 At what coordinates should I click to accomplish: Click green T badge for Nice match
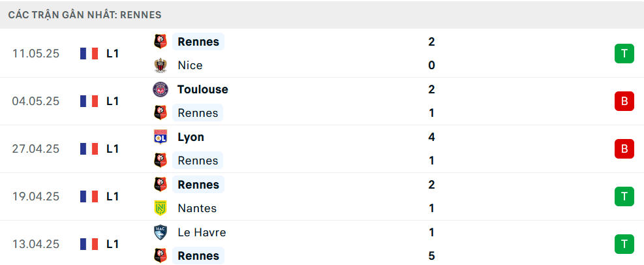(624, 54)
